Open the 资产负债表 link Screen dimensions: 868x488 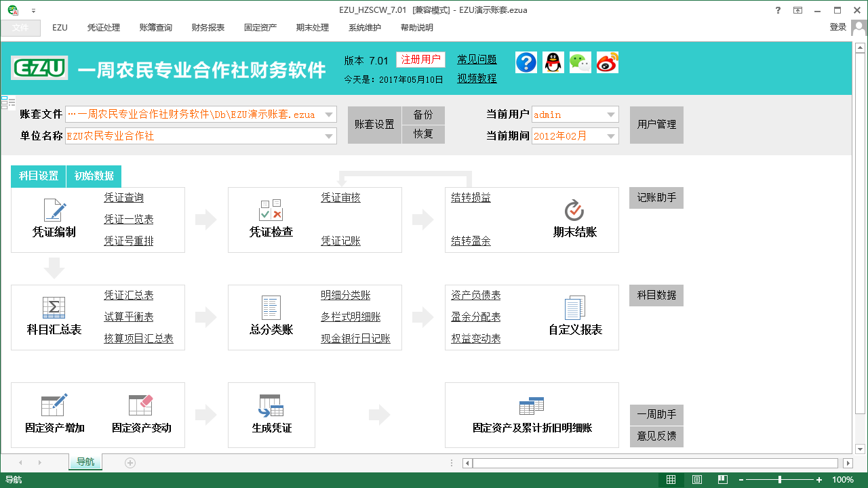pos(476,296)
